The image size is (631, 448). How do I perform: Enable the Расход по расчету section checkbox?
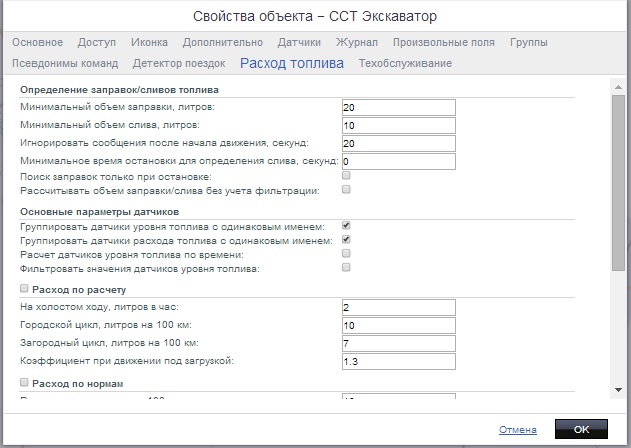[25, 289]
